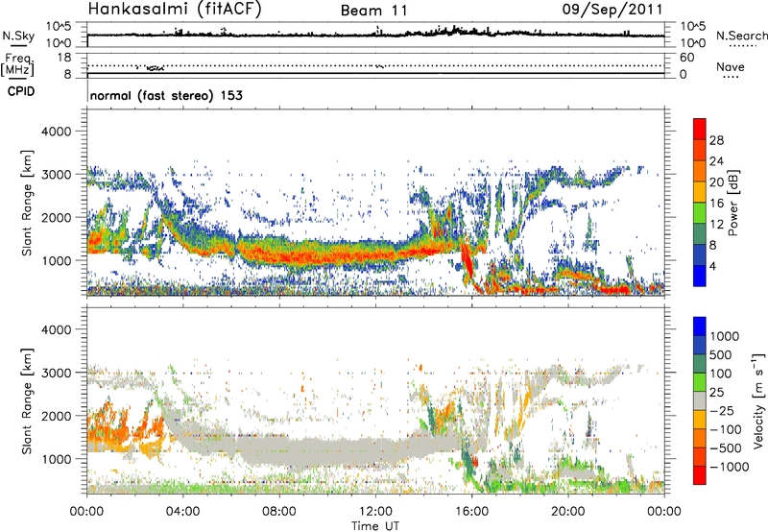
Task: Click the Hankasalmi (fitACF) title text
Action: [175, 9]
